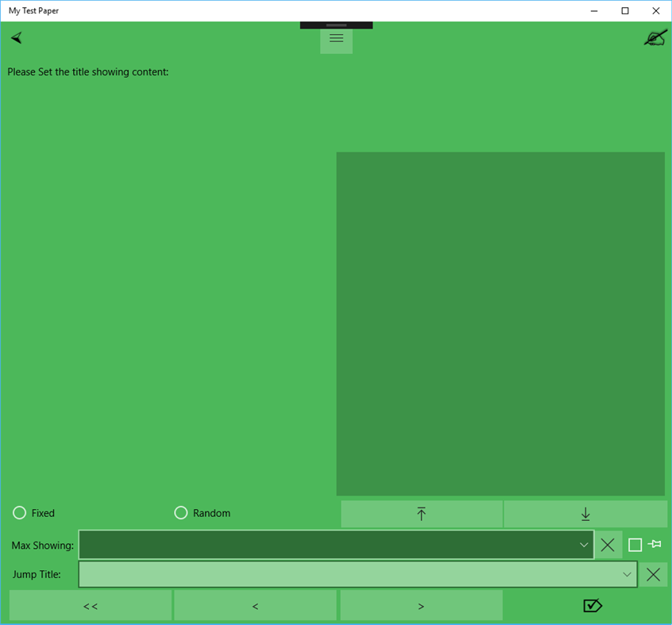
Task: Click the handwriting pen icon
Action: click(x=655, y=37)
